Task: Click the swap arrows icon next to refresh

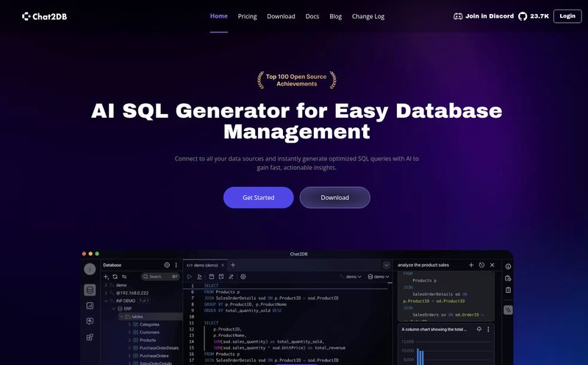Action: pyautogui.click(x=124, y=277)
